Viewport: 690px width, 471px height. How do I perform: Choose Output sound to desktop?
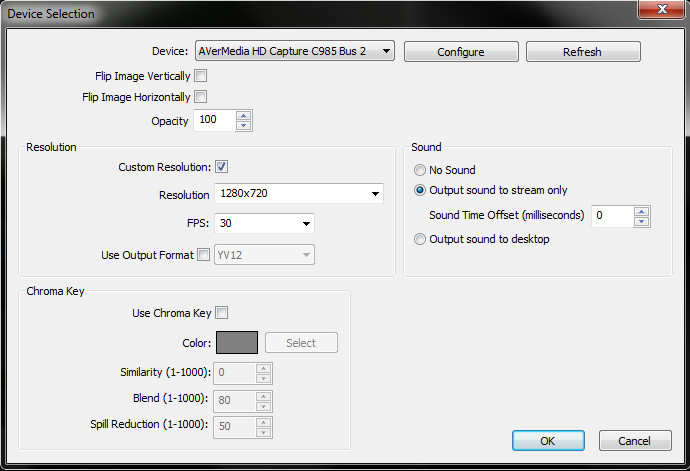[x=420, y=239]
